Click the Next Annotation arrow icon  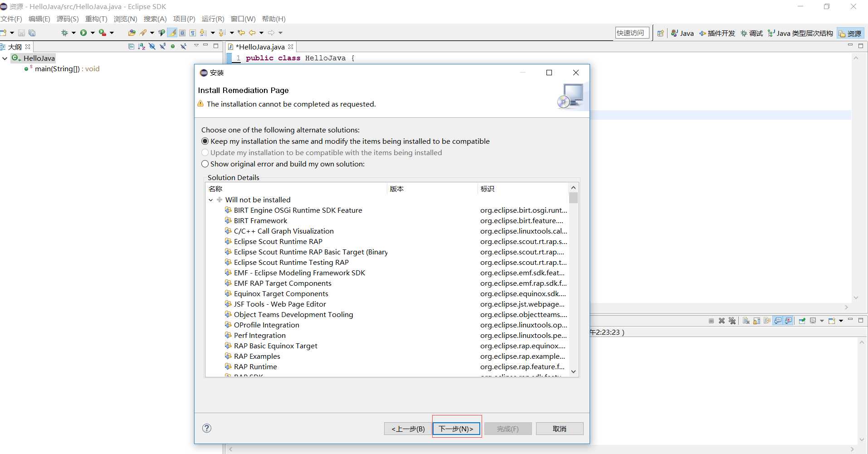[x=203, y=33]
